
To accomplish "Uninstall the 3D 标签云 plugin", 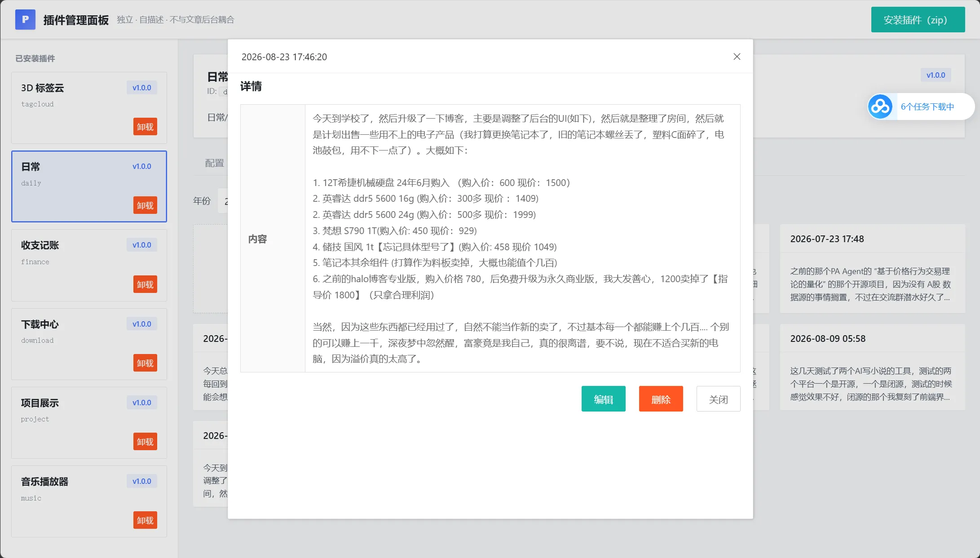I will point(145,127).
